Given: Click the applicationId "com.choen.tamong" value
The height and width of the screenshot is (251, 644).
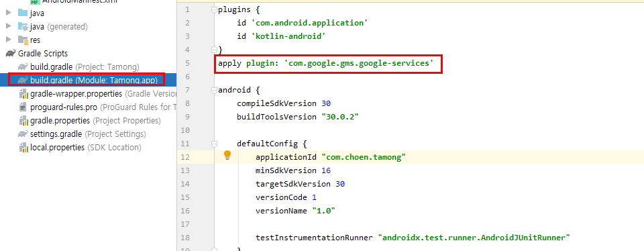Looking at the screenshot, I should (364, 157).
